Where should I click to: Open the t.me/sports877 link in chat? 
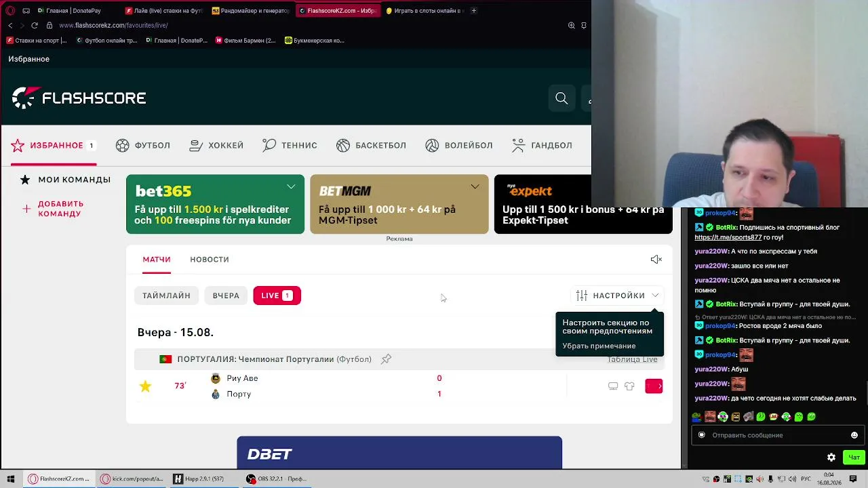[728, 237]
